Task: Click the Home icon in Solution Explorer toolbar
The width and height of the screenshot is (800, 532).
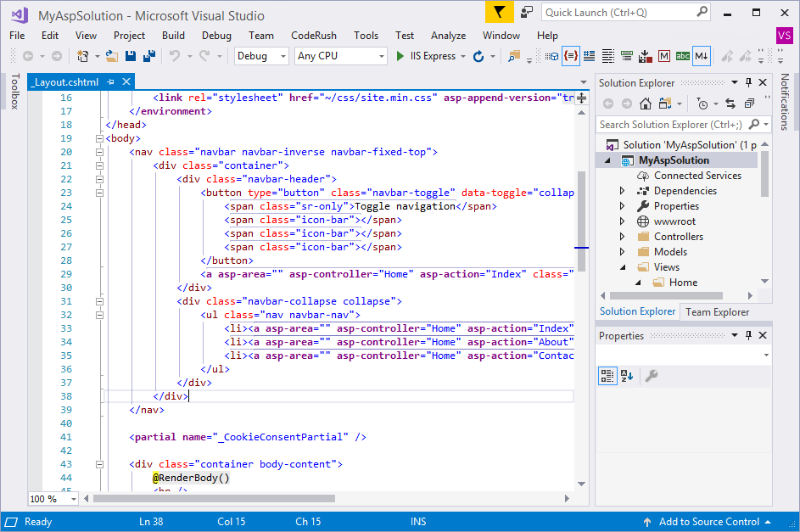Action: [x=645, y=104]
